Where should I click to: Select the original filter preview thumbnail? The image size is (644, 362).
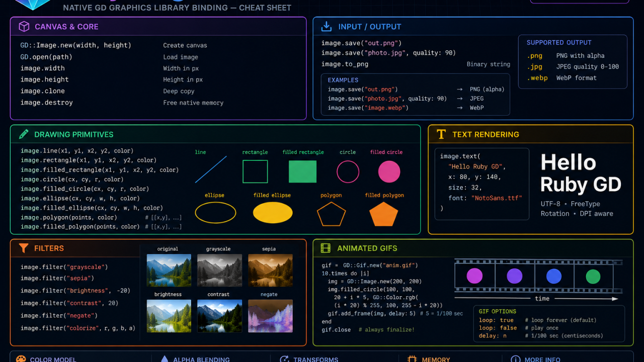point(169,270)
